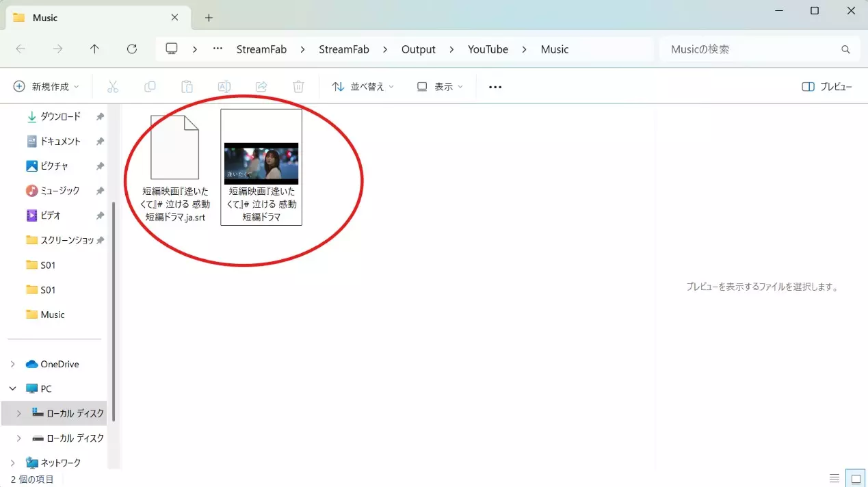The image size is (868, 487).
Task: Show hidden path segments via ellipsis
Action: point(218,49)
